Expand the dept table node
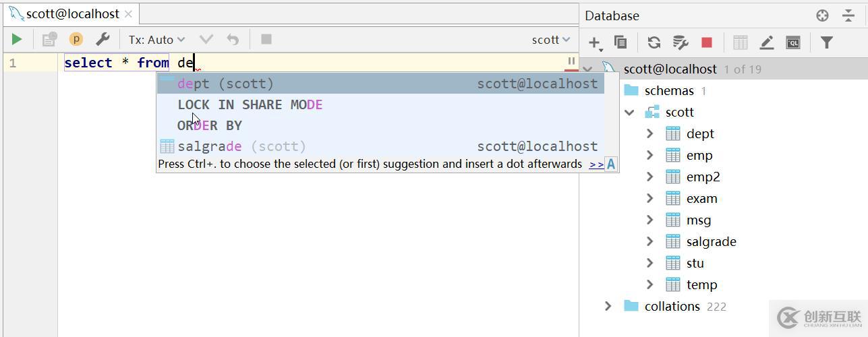Image resolution: width=868 pixels, height=337 pixels. (650, 134)
